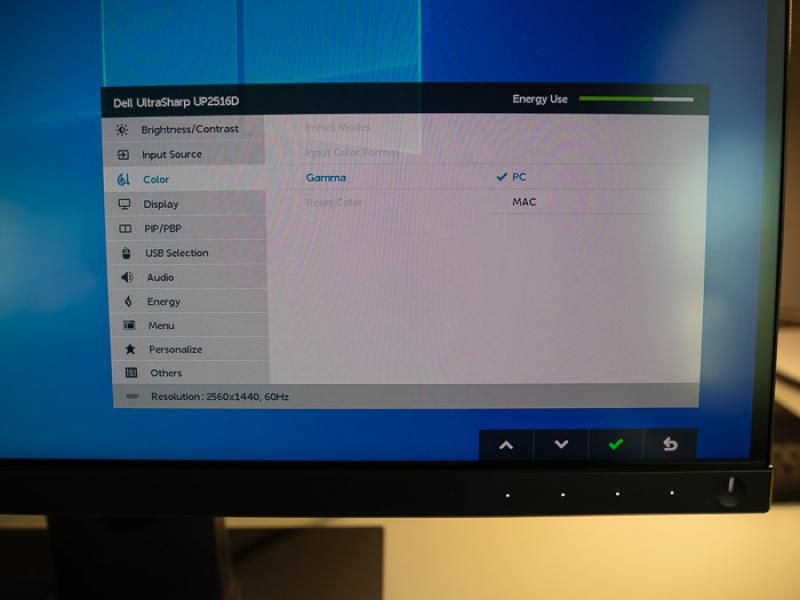Viewport: 800px width, 600px height.
Task: Click the Personalize star icon
Action: [x=130, y=349]
